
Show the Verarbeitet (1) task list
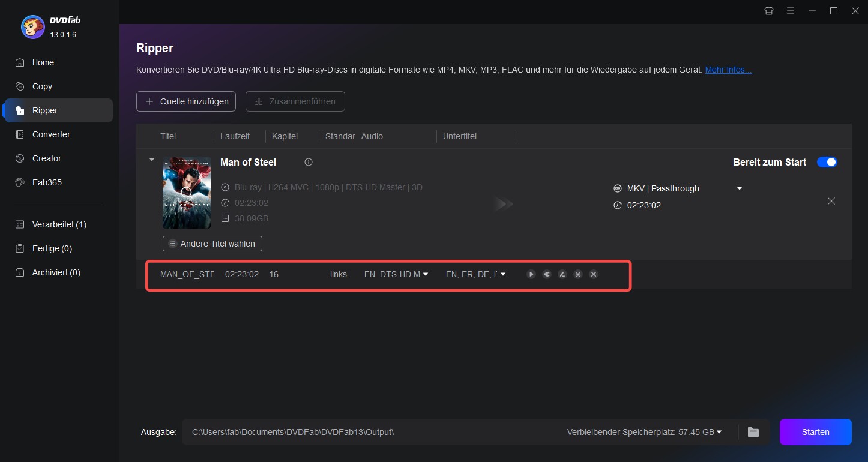(x=58, y=224)
